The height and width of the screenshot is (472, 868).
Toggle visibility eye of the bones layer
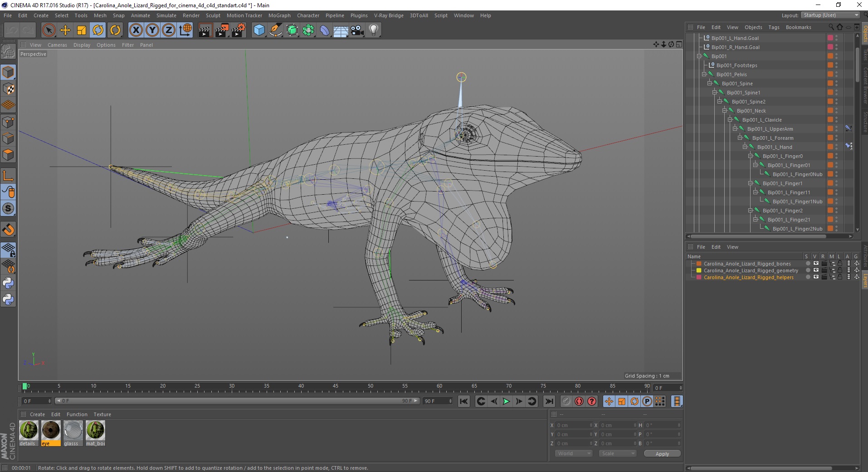[x=816, y=264]
